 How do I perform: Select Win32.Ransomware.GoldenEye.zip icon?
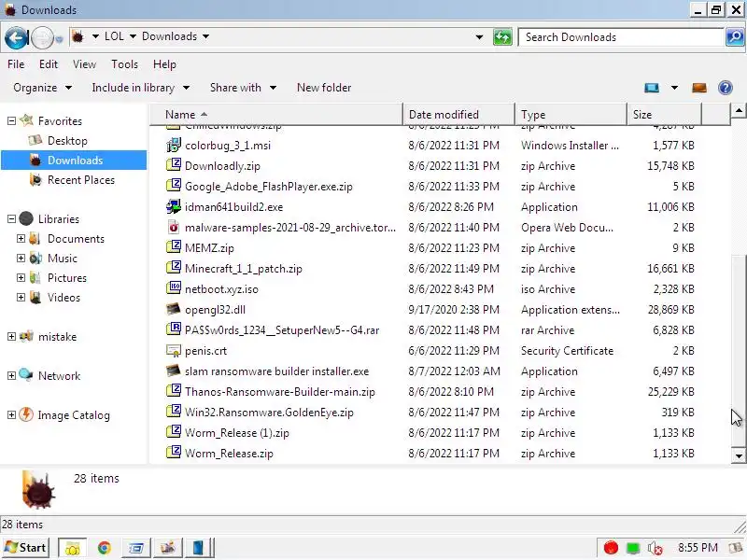(x=174, y=411)
